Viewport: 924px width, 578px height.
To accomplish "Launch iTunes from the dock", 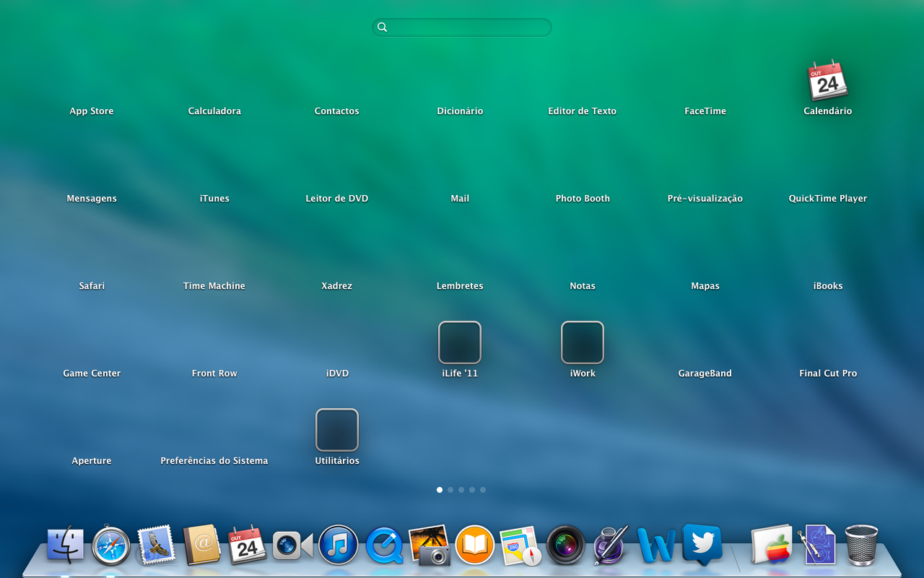I will (x=339, y=545).
